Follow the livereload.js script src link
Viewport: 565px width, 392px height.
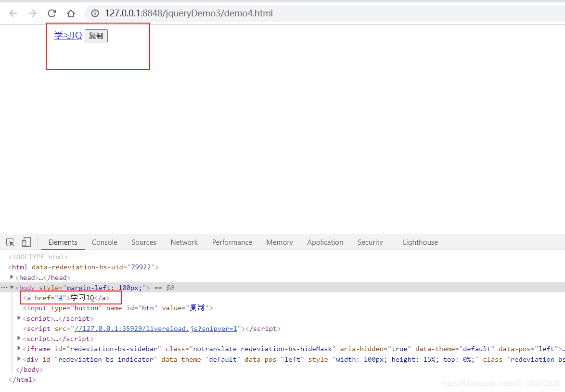tap(155, 329)
